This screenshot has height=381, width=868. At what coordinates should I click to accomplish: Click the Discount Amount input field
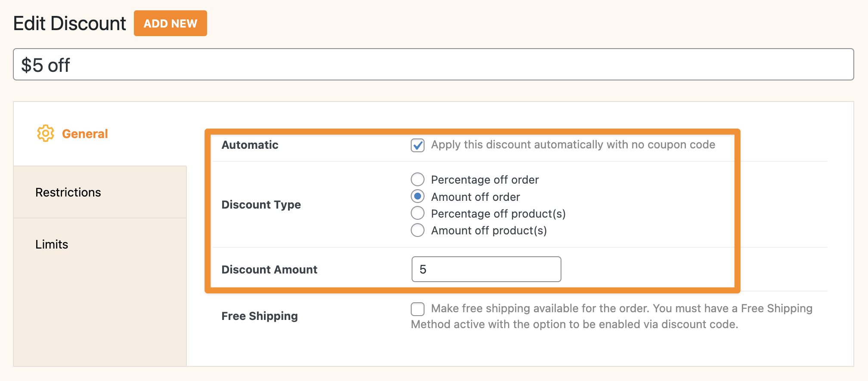tap(486, 269)
